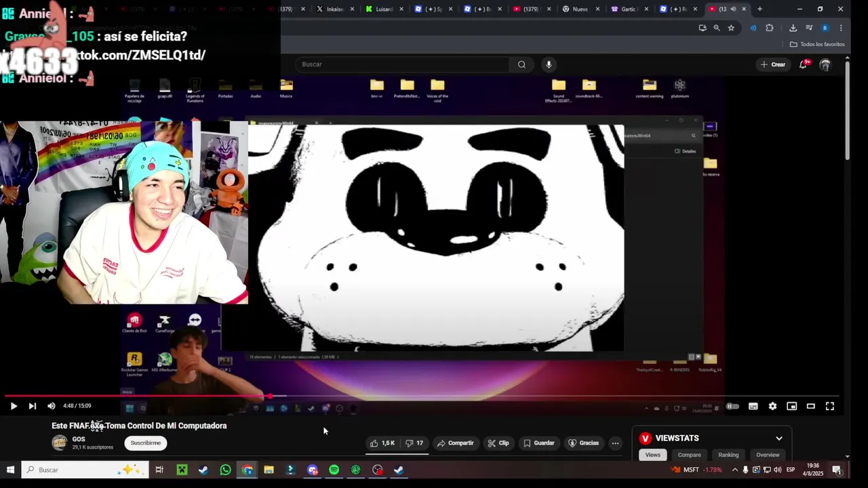
Task: Open Chrome three-dot menu
Action: [x=841, y=28]
